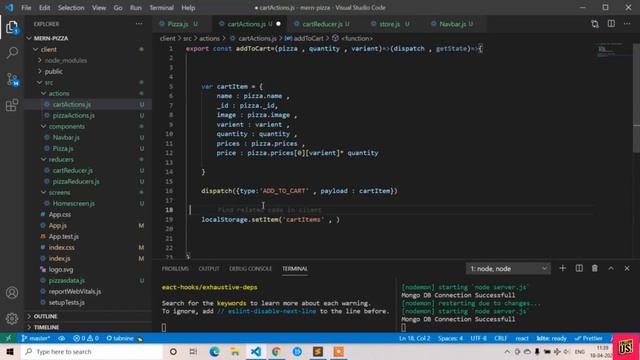Image resolution: width=640 pixels, height=360 pixels.
Task: Collapse the src folder
Action: (49, 82)
